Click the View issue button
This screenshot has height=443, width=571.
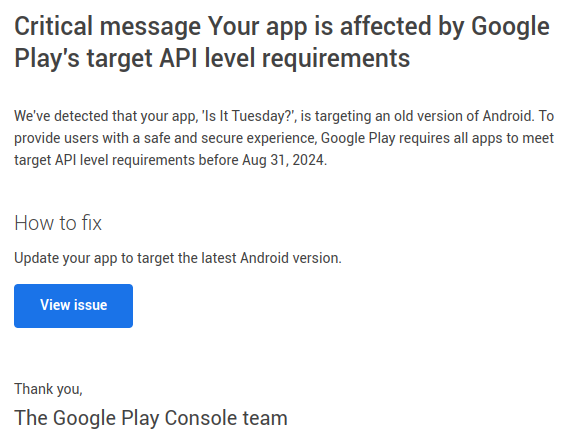pyautogui.click(x=73, y=306)
